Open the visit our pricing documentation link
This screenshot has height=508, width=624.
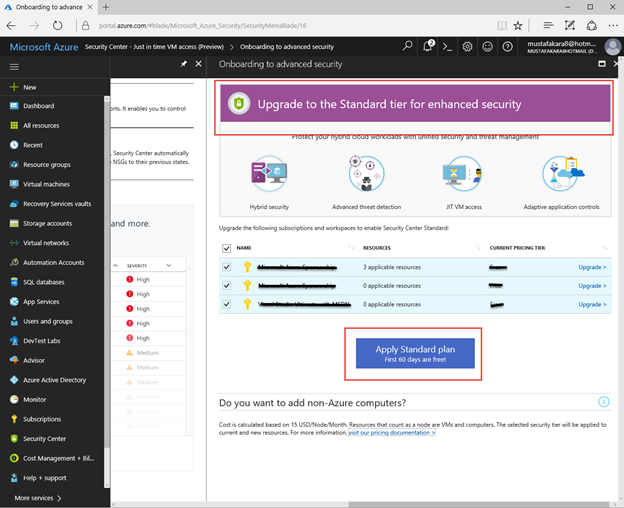point(392,432)
